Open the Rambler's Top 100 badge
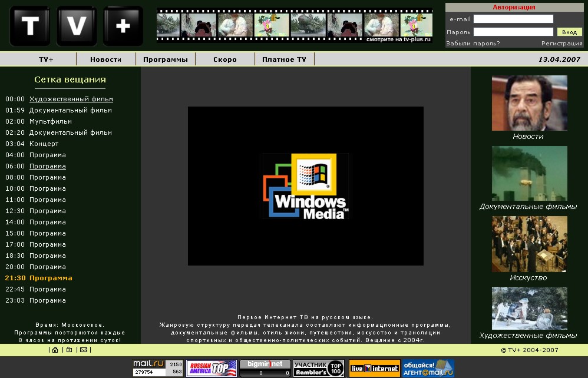The image size is (588, 378). [319, 368]
